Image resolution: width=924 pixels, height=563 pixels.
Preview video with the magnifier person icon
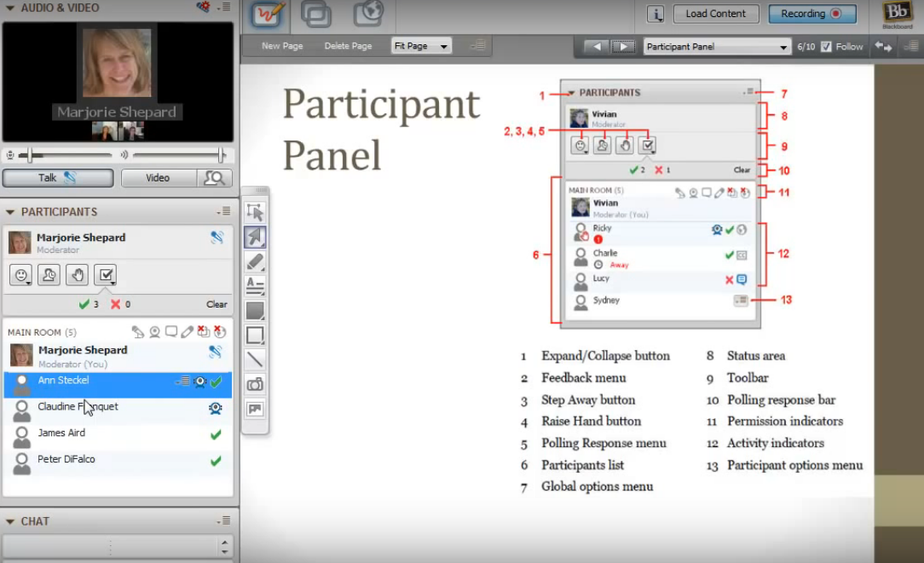point(215,178)
